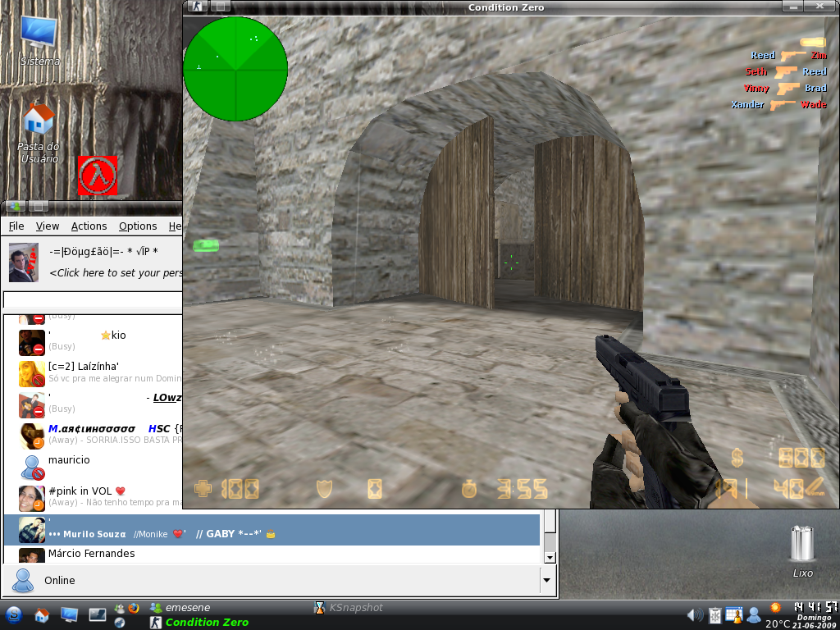Click the avatar of the LOwz contact
The width and height of the screenshot is (840, 630).
point(32,405)
